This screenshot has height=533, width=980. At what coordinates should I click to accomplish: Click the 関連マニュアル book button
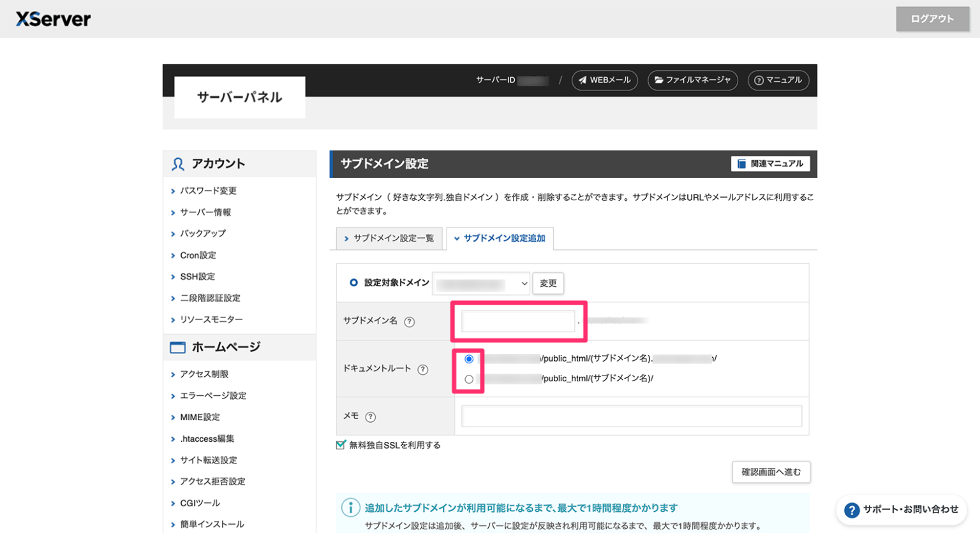(770, 164)
